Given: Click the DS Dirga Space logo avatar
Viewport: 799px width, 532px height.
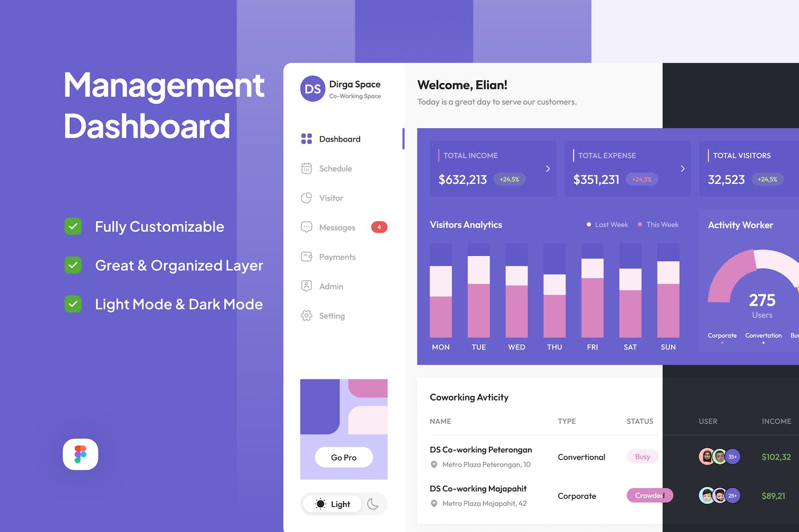Looking at the screenshot, I should point(313,89).
